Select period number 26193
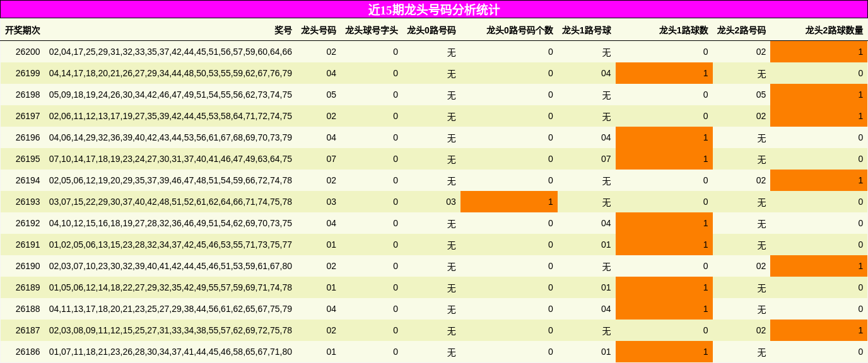This screenshot has width=868, height=363. pos(28,202)
